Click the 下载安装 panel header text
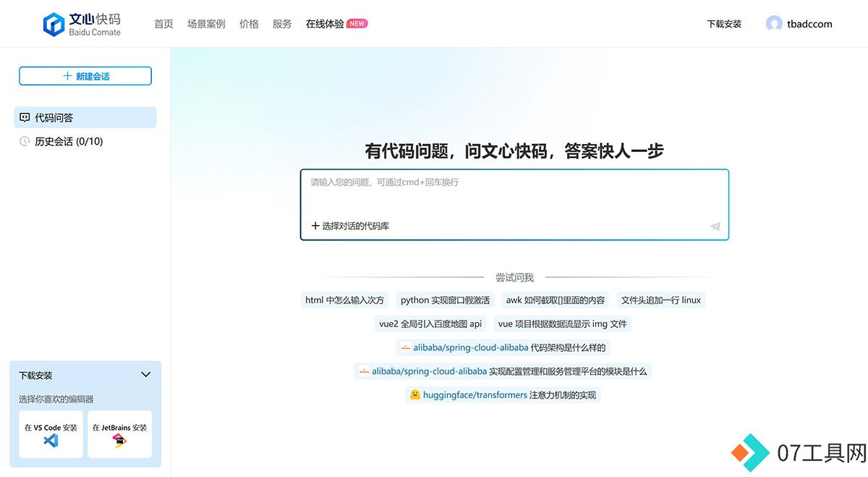868x477 pixels. (35, 376)
